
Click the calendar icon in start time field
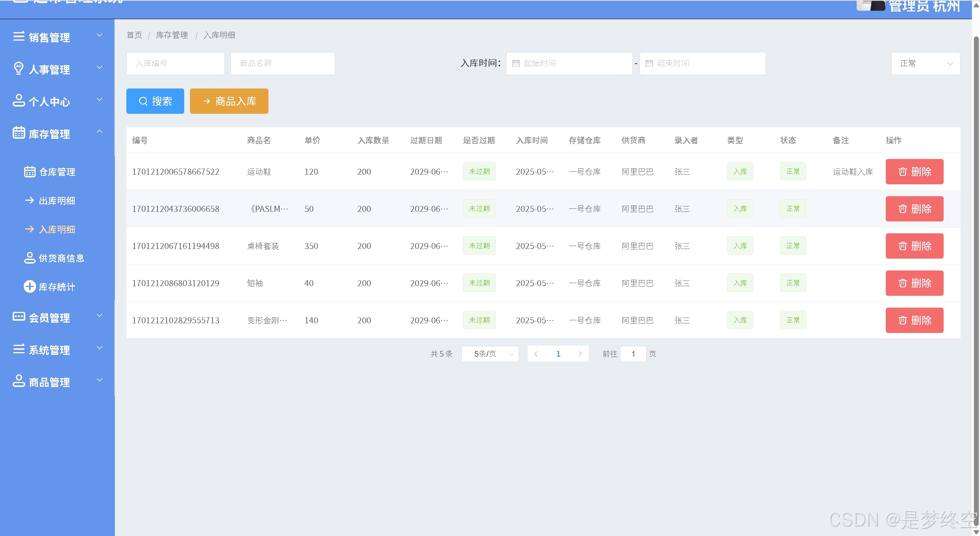tap(516, 63)
